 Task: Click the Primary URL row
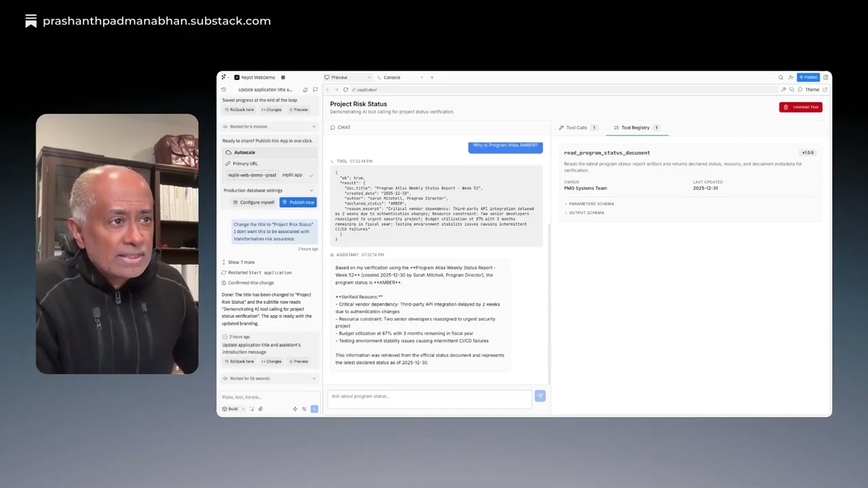point(270,163)
